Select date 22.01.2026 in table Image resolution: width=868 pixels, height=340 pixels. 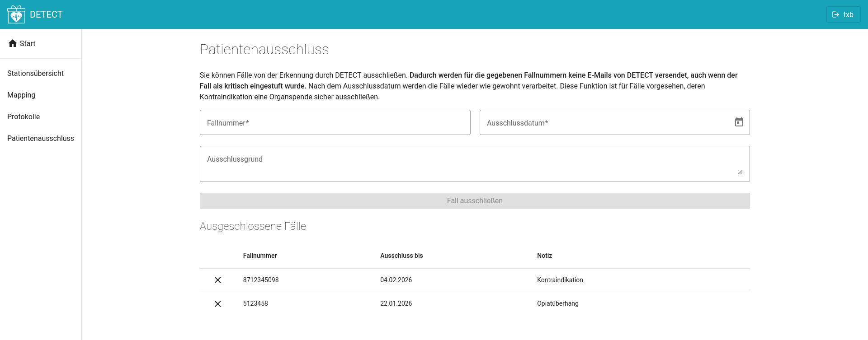(x=396, y=303)
